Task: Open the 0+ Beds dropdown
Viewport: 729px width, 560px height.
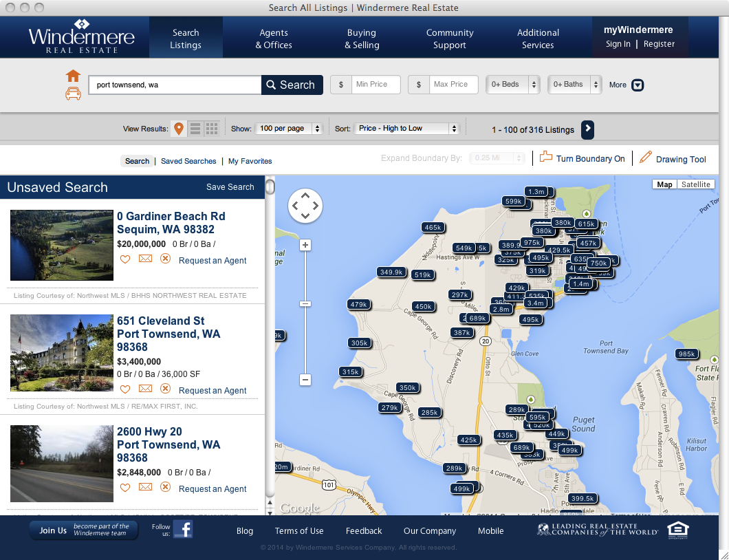Action: click(513, 85)
